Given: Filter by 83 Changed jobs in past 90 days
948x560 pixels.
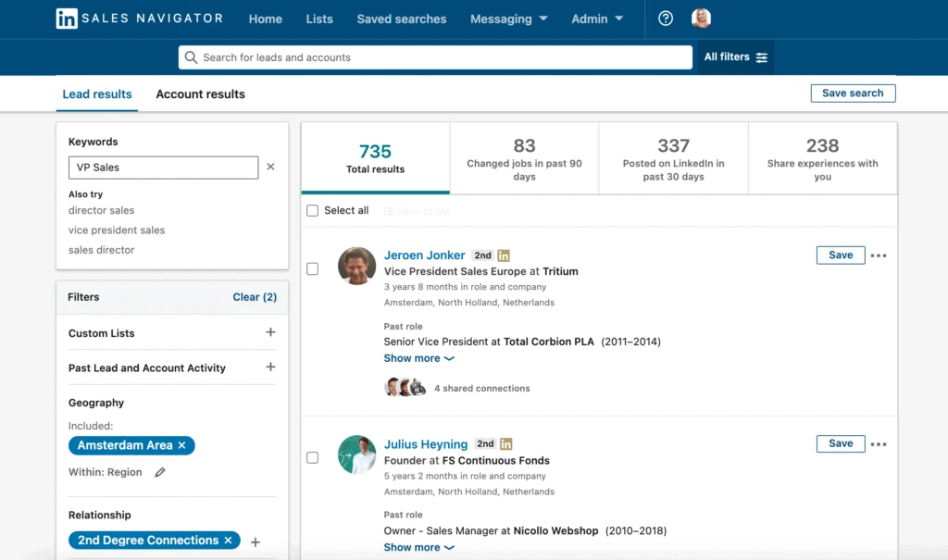Looking at the screenshot, I should coord(524,158).
